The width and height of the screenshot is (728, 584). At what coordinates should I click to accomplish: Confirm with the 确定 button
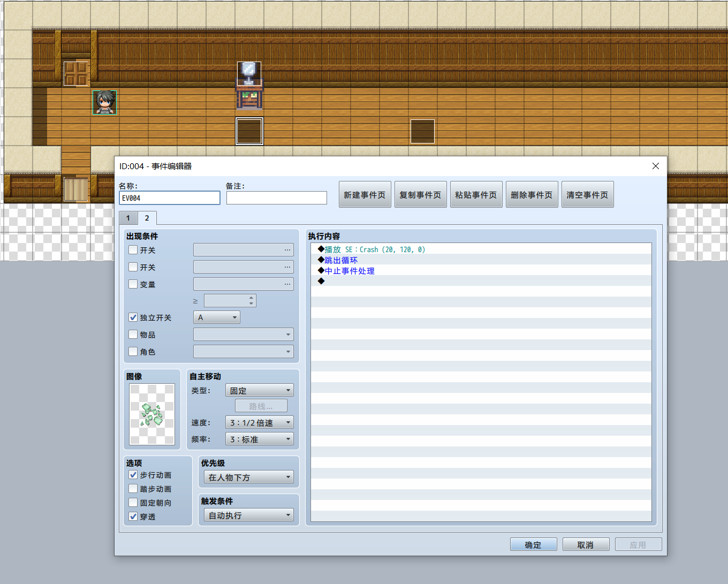pos(534,544)
